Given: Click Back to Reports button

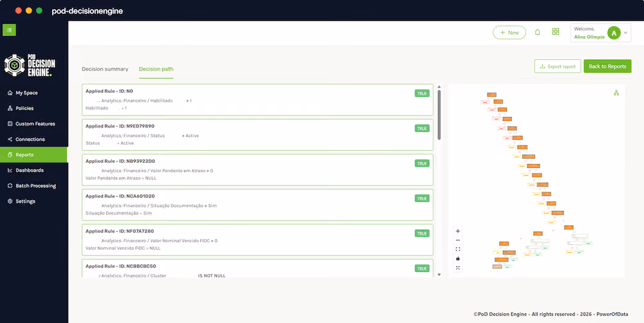Looking at the screenshot, I should point(607,66).
